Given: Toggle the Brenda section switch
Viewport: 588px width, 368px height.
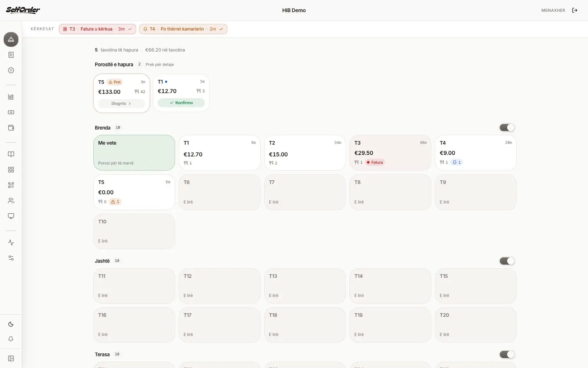Looking at the screenshot, I should click(507, 127).
